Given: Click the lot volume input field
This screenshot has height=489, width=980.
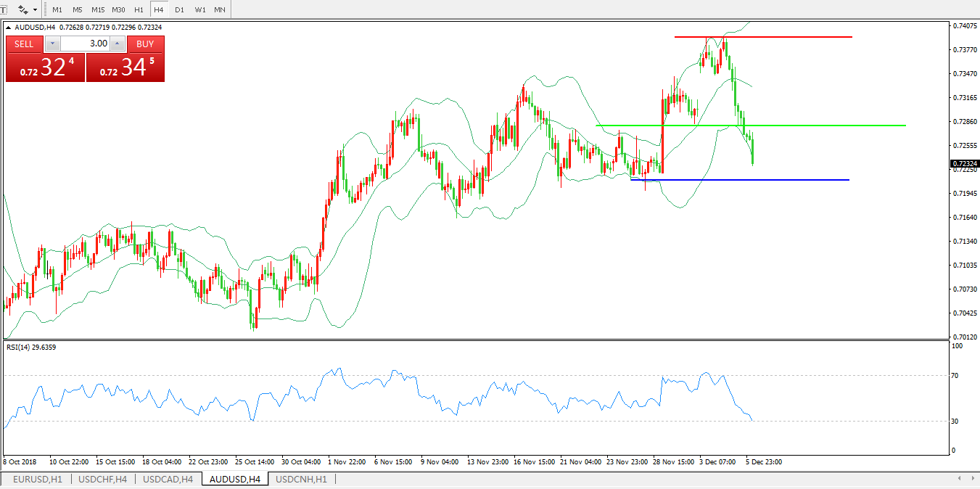Looking at the screenshot, I should point(85,44).
